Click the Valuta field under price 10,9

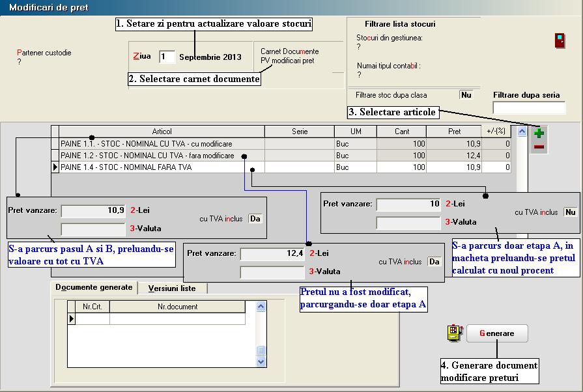tap(93, 229)
